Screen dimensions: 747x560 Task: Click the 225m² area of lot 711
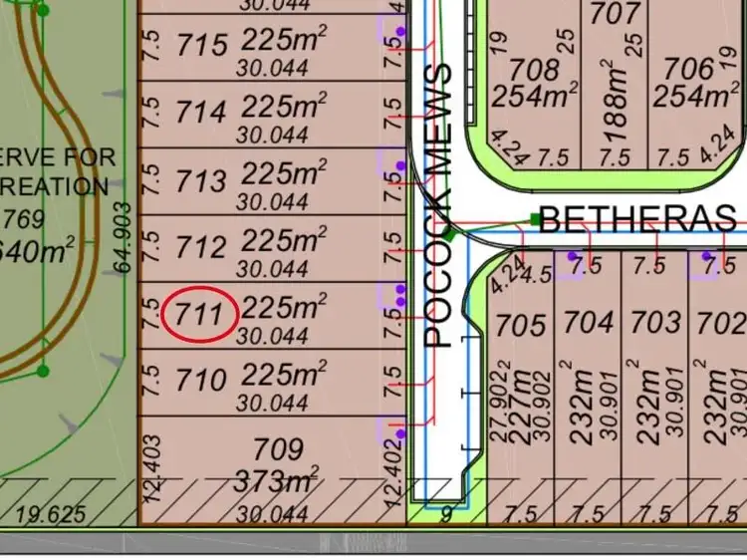click(x=284, y=307)
